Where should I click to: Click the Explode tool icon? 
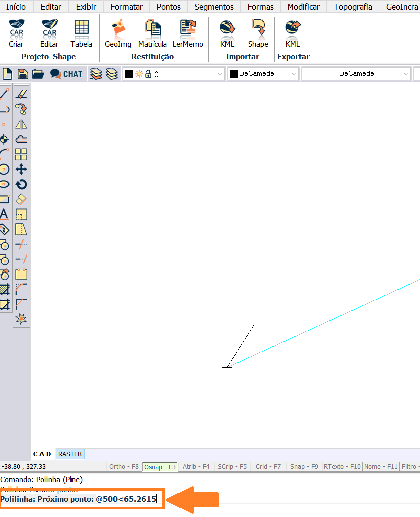[21, 319]
